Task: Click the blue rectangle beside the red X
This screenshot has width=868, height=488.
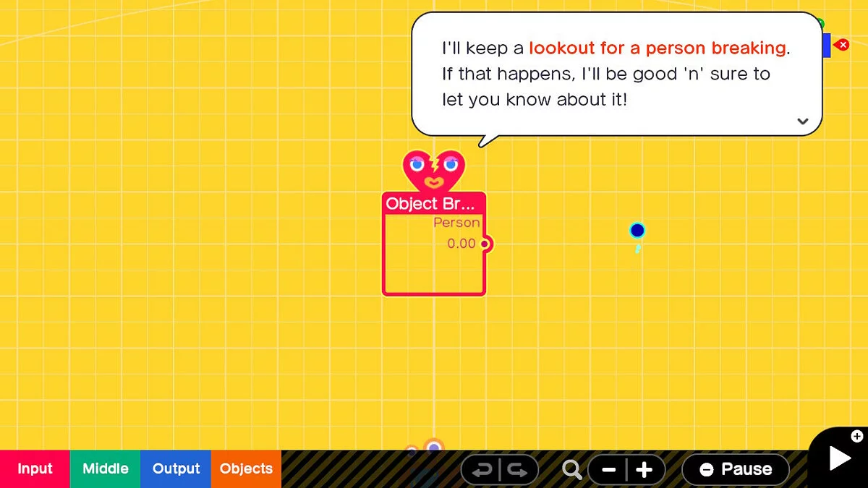Action: (827, 45)
